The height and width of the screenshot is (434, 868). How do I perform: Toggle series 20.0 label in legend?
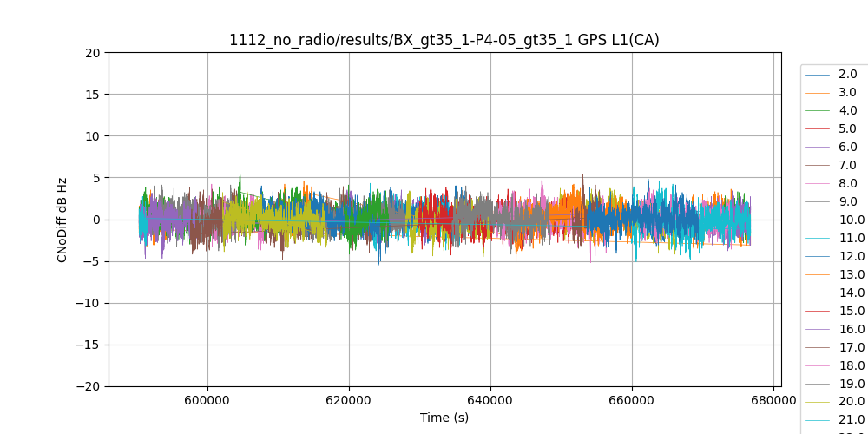click(x=851, y=403)
